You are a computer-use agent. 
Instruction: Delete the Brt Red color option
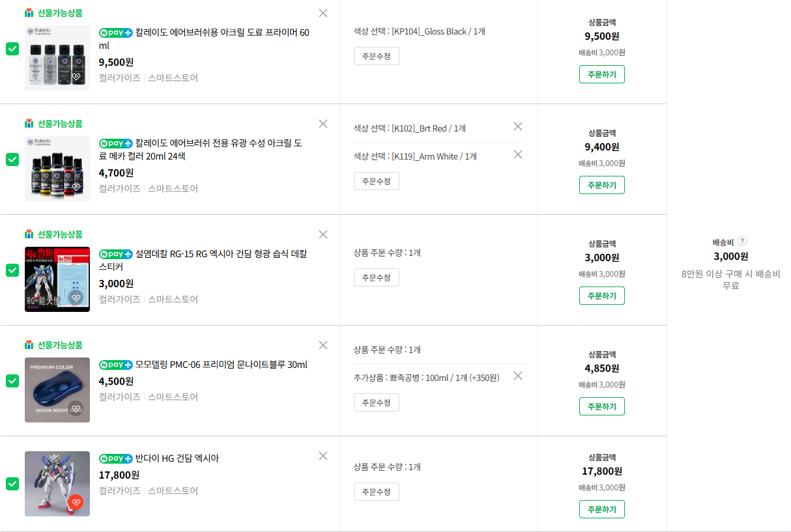pyautogui.click(x=518, y=126)
